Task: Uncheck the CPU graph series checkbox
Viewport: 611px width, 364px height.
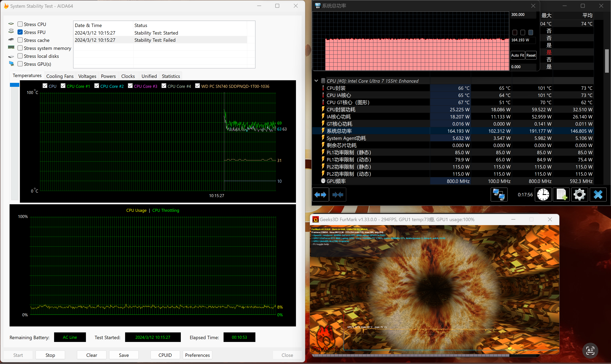Action: [45, 86]
